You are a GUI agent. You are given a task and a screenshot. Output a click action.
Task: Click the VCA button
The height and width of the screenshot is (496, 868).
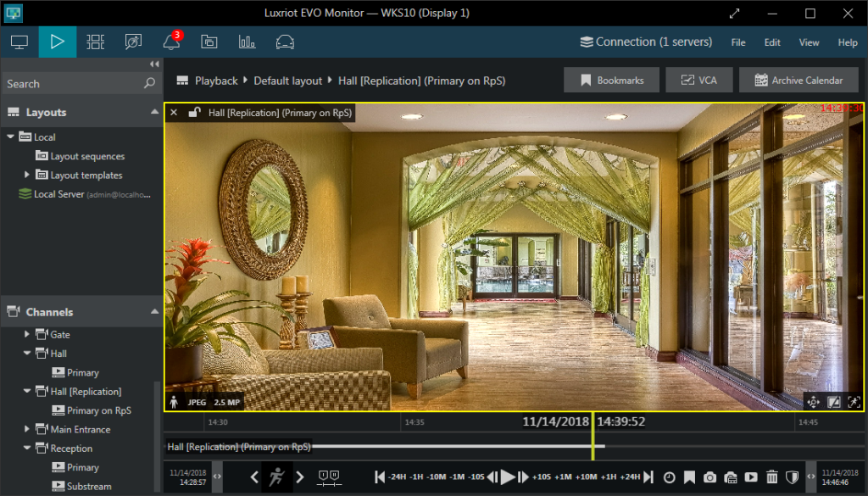699,81
